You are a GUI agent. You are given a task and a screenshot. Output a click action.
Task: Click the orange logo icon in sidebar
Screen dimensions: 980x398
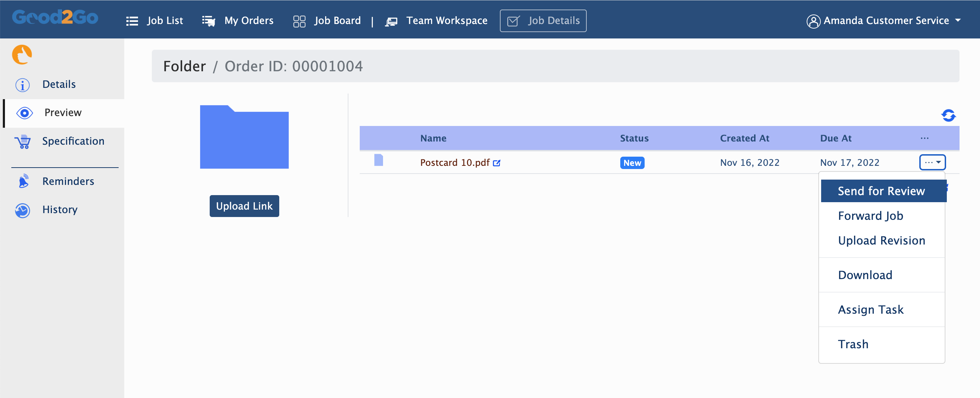tap(22, 55)
